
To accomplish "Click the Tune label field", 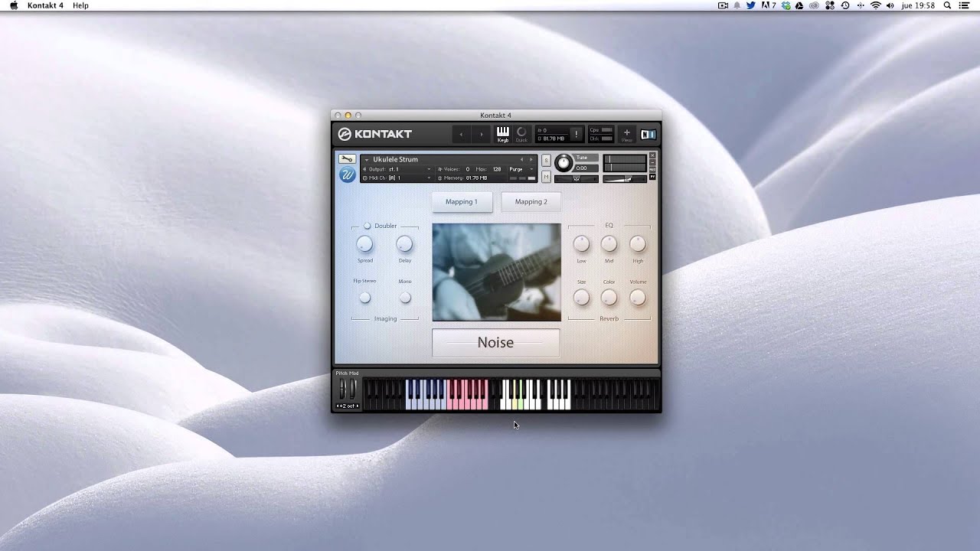I will pos(584,158).
